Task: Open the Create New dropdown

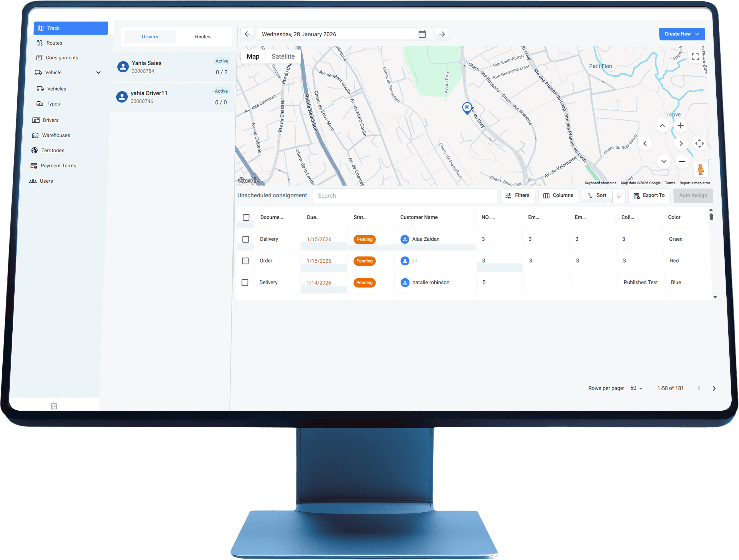Action: (682, 34)
